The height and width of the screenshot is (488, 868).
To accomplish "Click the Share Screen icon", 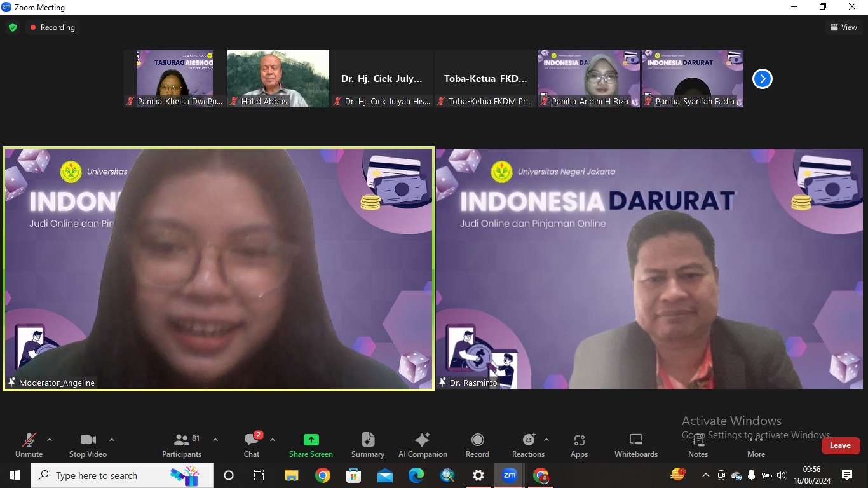I will coord(311,440).
